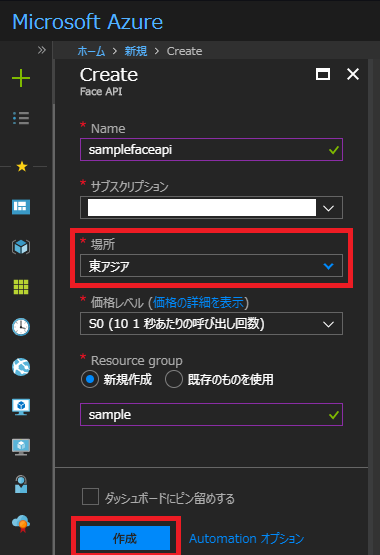The height and width of the screenshot is (555, 380).
Task: Click the Create breadcrumb text
Action: [x=184, y=51]
